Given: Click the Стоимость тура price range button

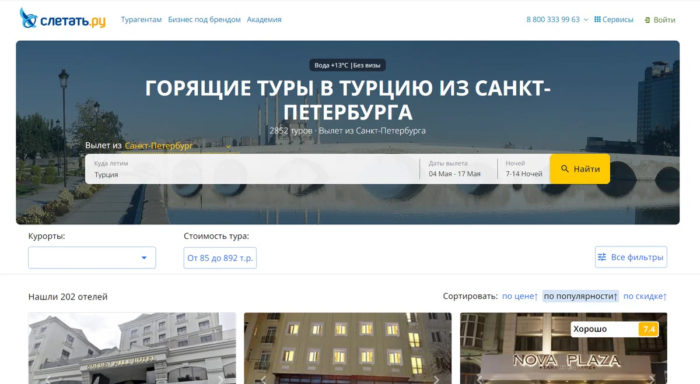Looking at the screenshot, I should [220, 258].
